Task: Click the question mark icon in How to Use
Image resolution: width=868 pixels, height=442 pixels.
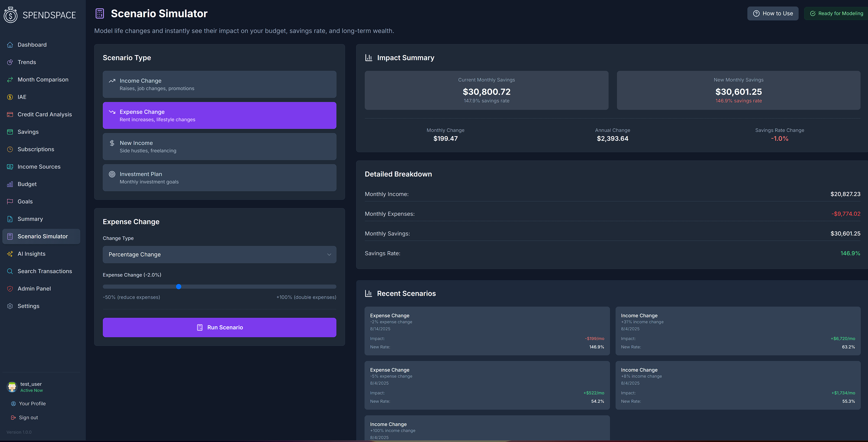Action: click(756, 13)
